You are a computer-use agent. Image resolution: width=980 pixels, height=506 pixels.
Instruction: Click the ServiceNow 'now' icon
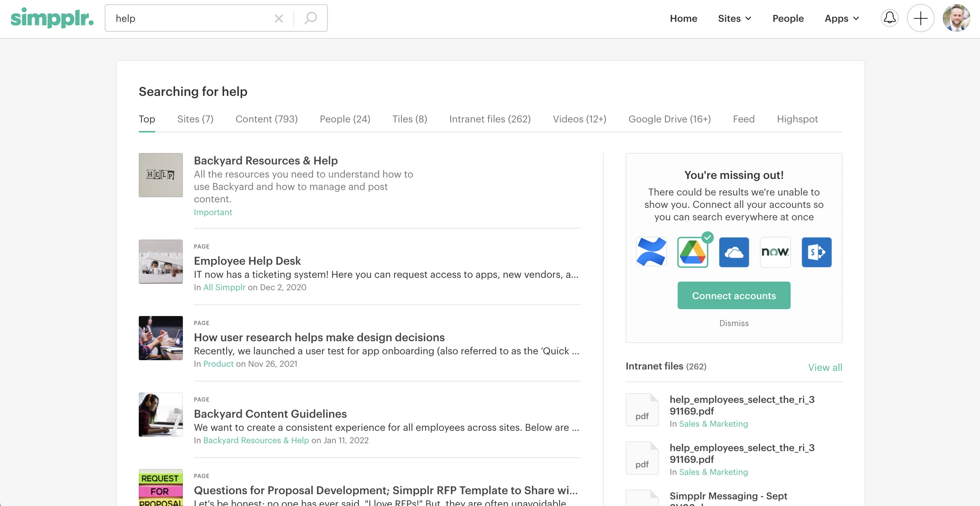click(775, 252)
